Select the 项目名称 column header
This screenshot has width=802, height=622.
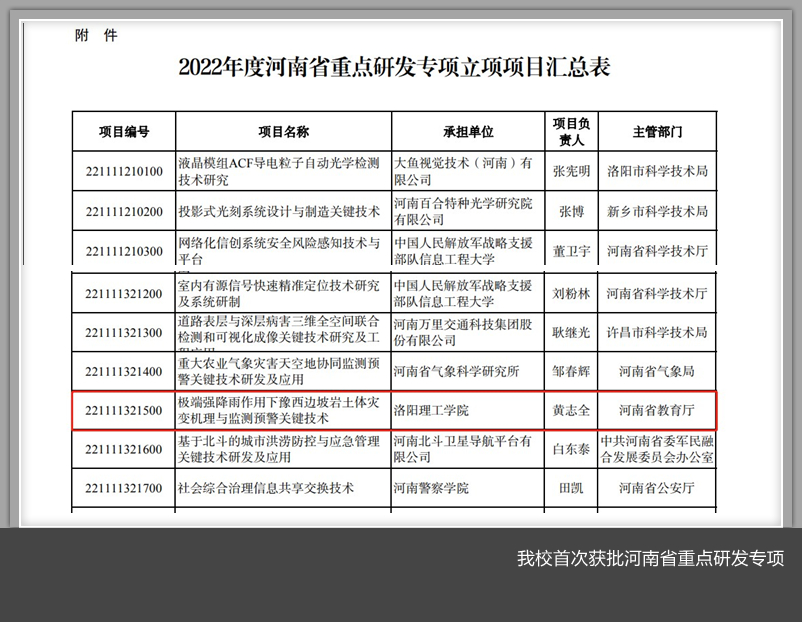coord(283,131)
